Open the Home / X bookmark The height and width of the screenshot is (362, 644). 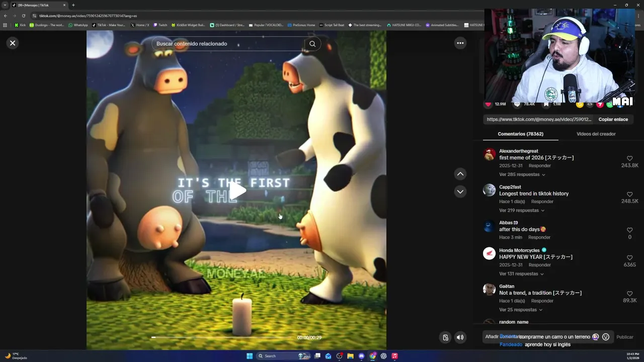[140, 25]
